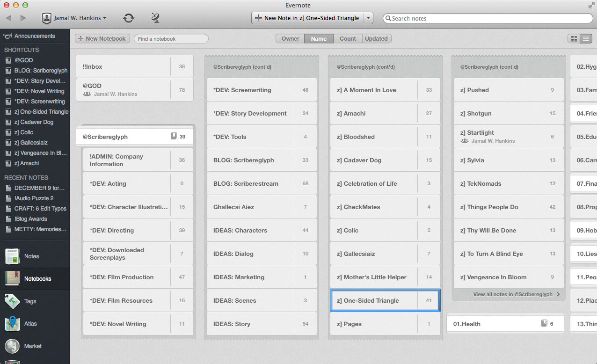Open the New Note notebook dropdown arrow
Viewport: 597px width, 364px height.
pyautogui.click(x=368, y=18)
